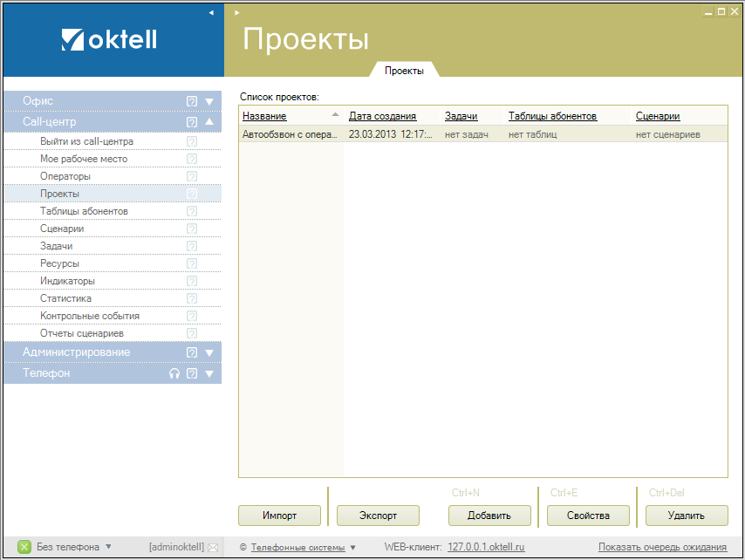Select the Проекты tab
The image size is (745, 560).
(x=404, y=71)
